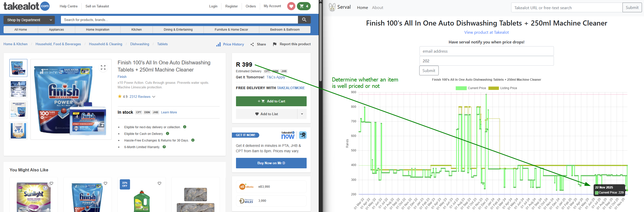This screenshot has width=644, height=212.
Task: Open the Shop by Department dropdown
Action: pos(29,20)
